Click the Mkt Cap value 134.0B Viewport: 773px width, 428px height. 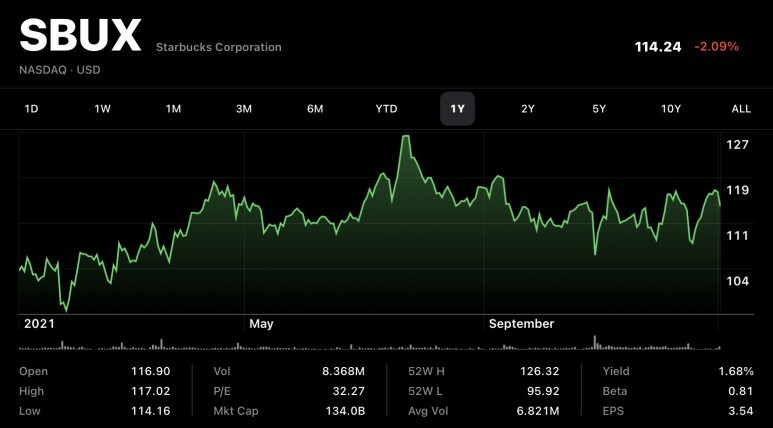(x=345, y=411)
